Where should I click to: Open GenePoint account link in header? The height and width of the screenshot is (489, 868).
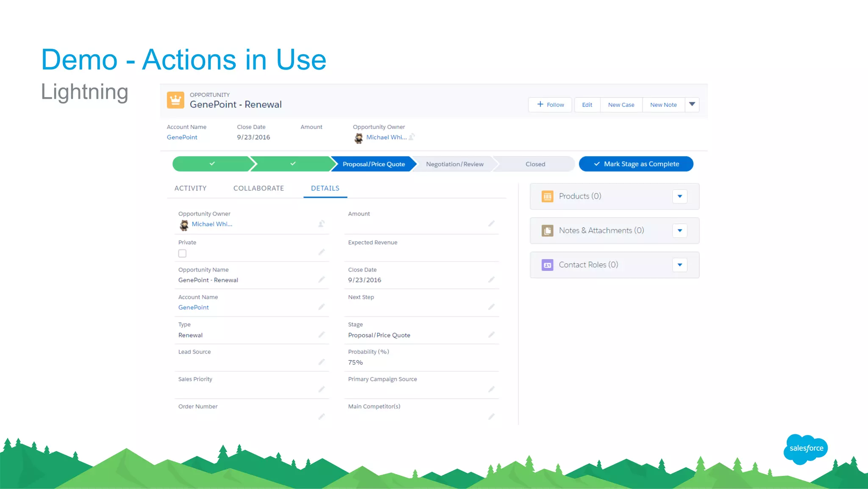click(182, 137)
